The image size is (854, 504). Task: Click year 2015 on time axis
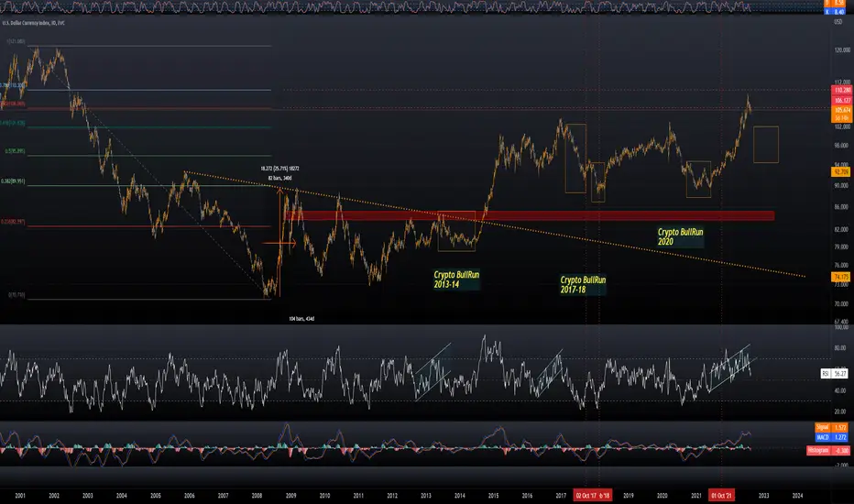494,496
